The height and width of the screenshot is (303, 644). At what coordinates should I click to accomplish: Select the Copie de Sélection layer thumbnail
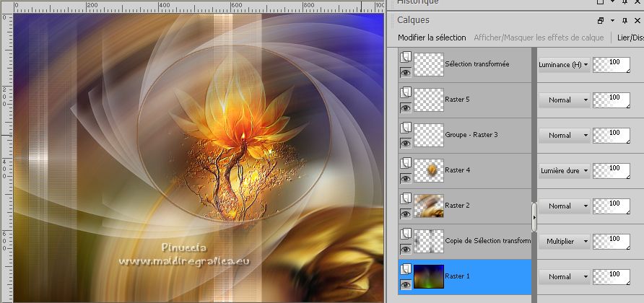429,241
